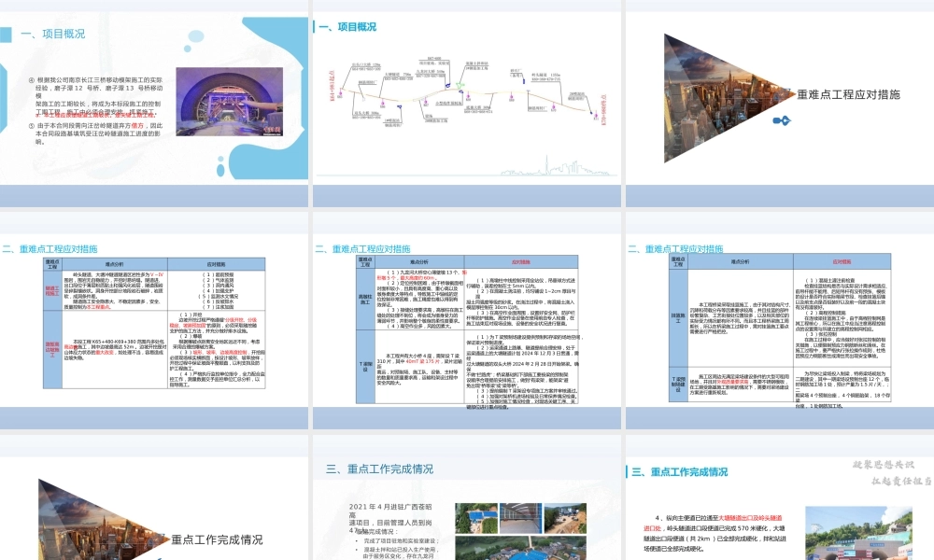Click red 应对措施 header in the 挂篮施工 table
This screenshot has width=934, height=560.
[842, 261]
